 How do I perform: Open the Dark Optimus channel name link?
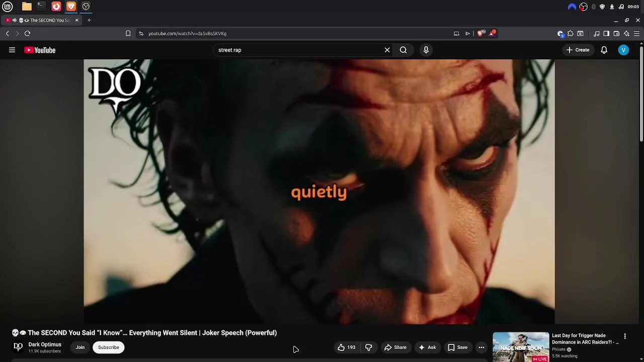[x=45, y=344]
